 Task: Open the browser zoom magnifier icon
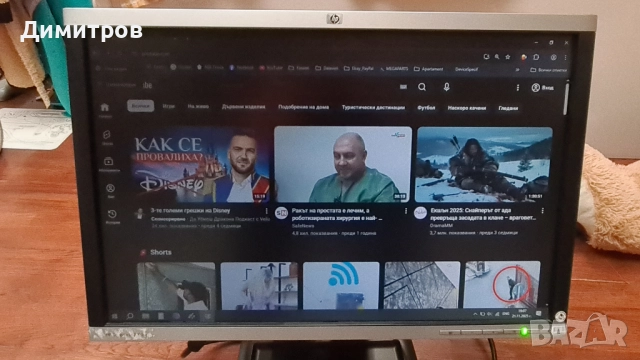coord(497,57)
